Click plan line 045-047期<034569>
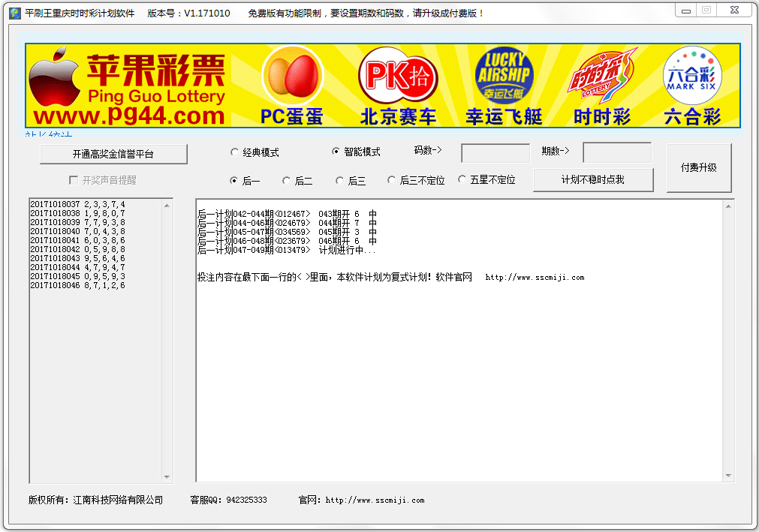Viewport: 759px width, 532px height. pyautogui.click(x=287, y=232)
